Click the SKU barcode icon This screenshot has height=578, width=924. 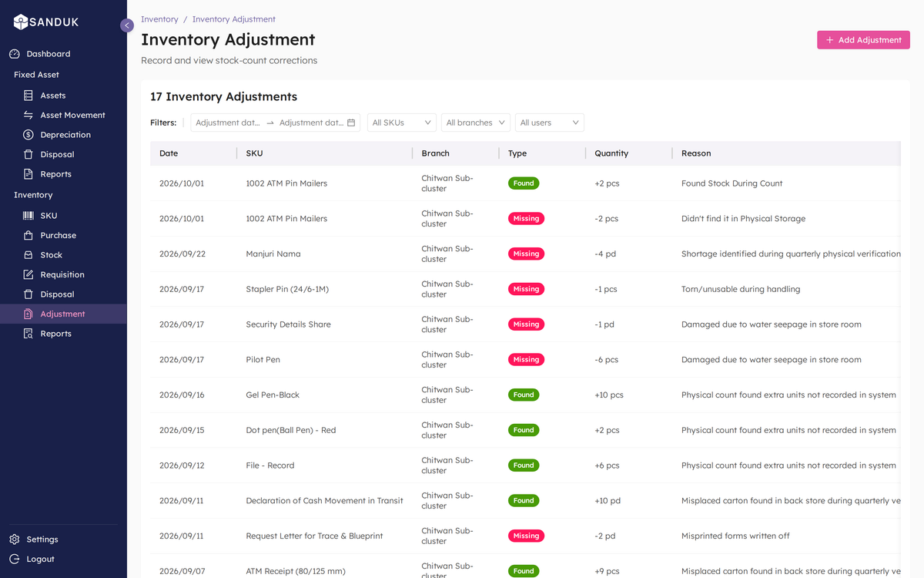pyautogui.click(x=28, y=216)
